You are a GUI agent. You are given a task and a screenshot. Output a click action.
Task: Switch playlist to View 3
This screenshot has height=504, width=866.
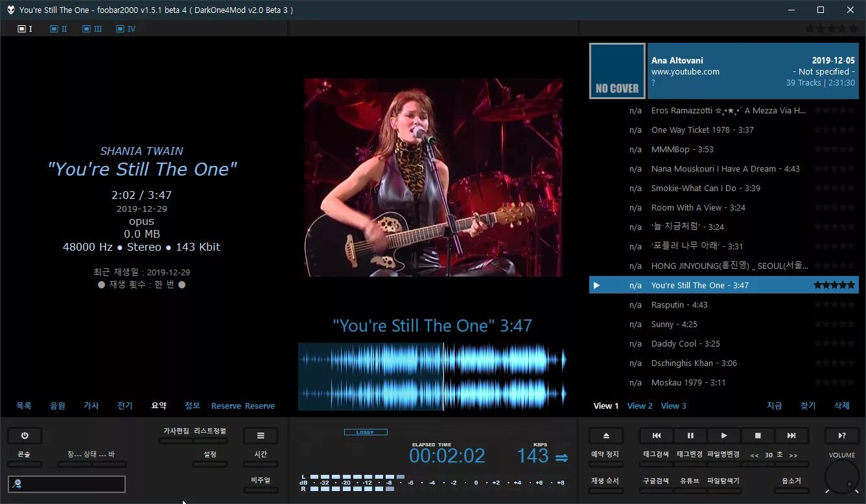(673, 406)
